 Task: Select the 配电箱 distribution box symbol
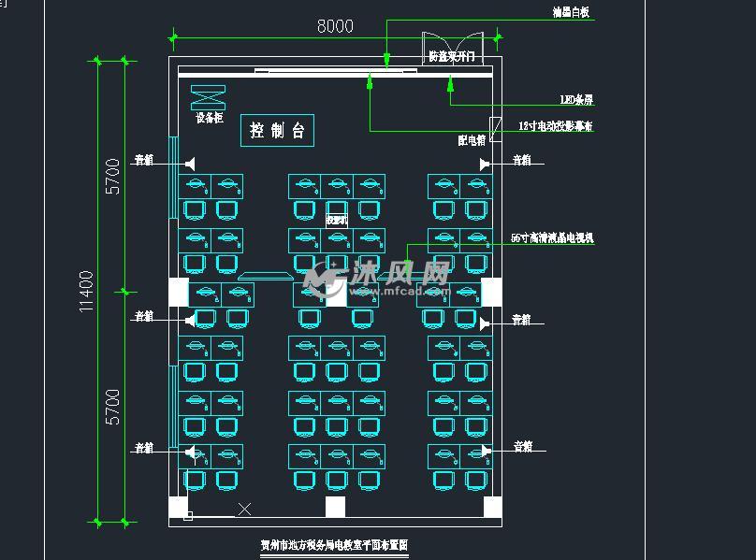(495, 128)
